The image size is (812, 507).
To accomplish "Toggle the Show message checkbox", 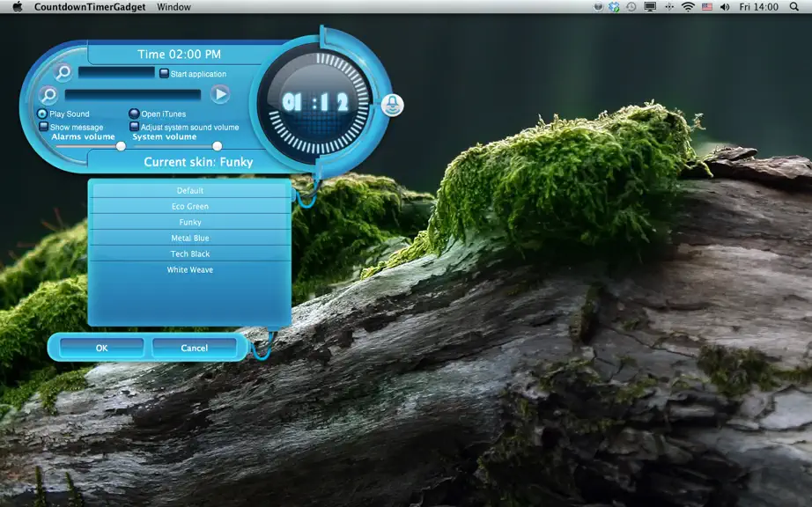I will pyautogui.click(x=44, y=126).
